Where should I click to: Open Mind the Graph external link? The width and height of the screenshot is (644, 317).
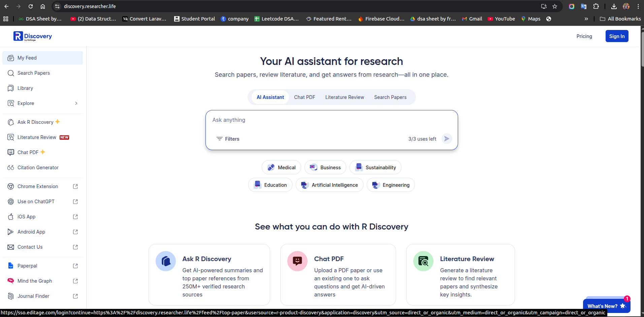pos(75,281)
